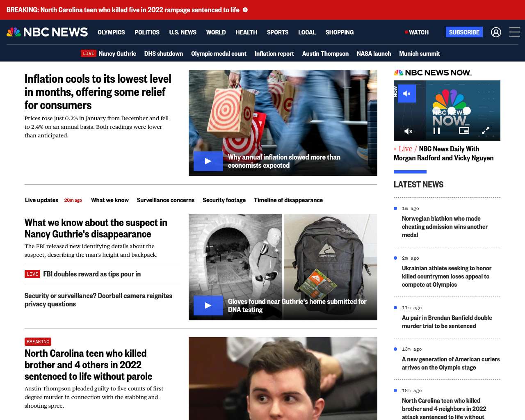525x420 pixels.
Task: Open Live updates in the Guthrie story tabs
Action: pyautogui.click(x=41, y=200)
